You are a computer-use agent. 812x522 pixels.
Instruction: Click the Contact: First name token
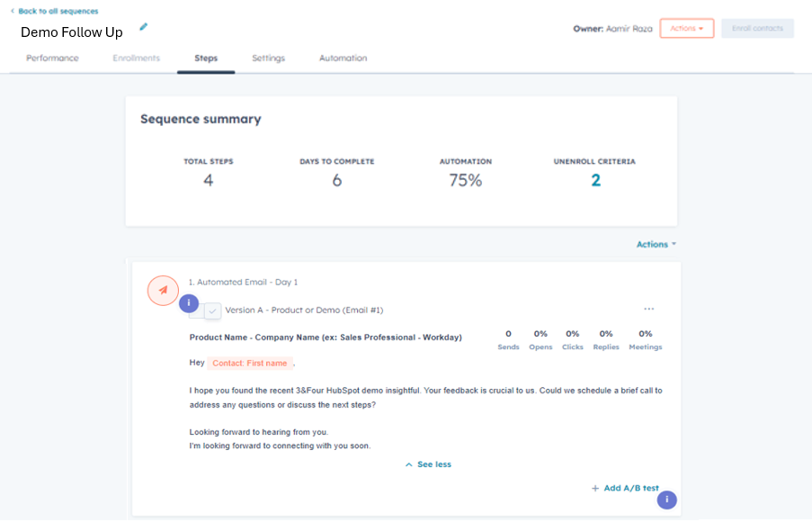(250, 363)
